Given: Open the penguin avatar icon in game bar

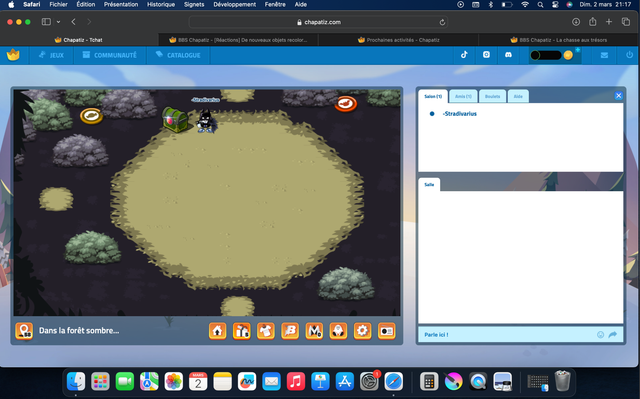Looking at the screenshot, I should tap(338, 331).
